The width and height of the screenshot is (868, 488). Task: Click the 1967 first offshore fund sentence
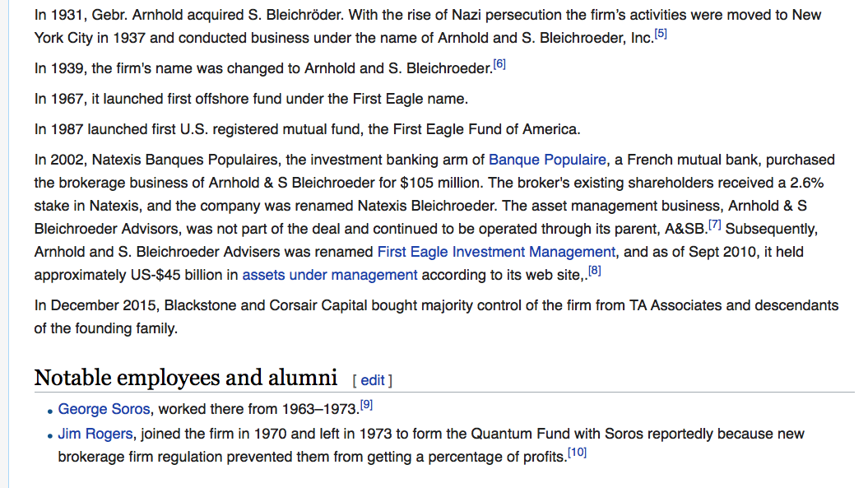[x=251, y=99]
